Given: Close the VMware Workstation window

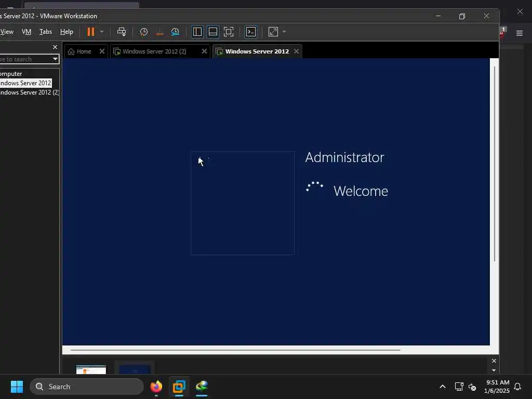Looking at the screenshot, I should point(486,16).
